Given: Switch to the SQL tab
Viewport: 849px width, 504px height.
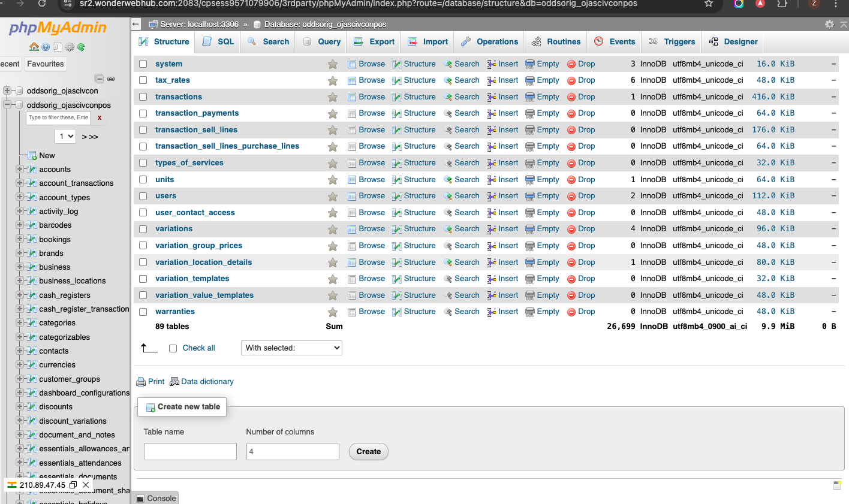Looking at the screenshot, I should coord(219,42).
